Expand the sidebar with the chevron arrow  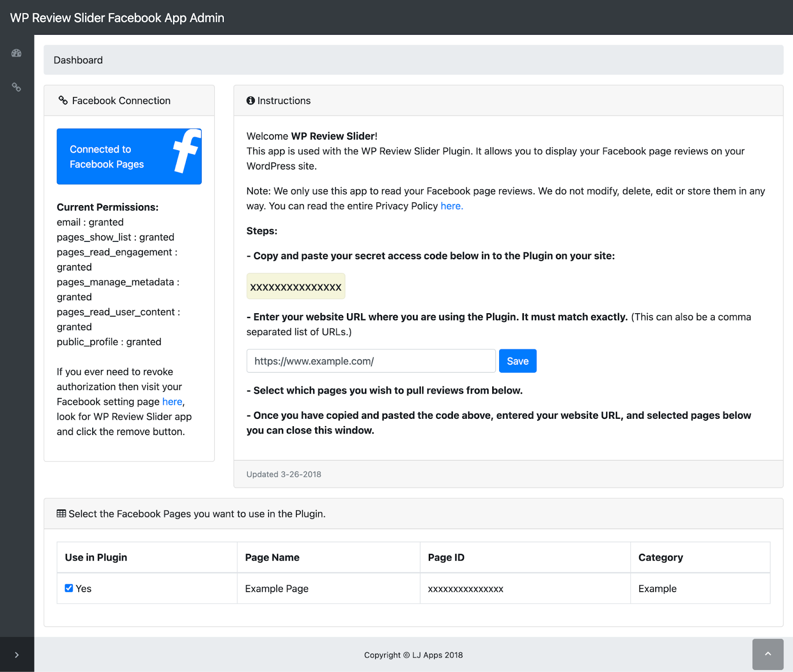click(x=17, y=655)
